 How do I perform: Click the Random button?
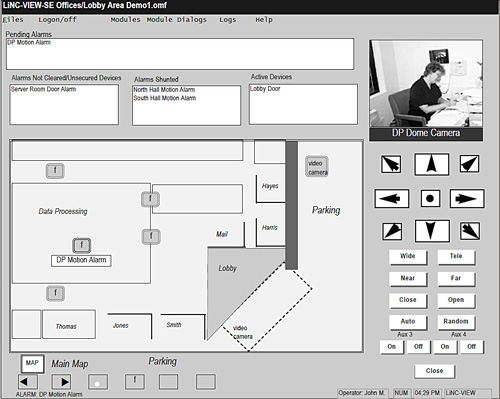[456, 322]
